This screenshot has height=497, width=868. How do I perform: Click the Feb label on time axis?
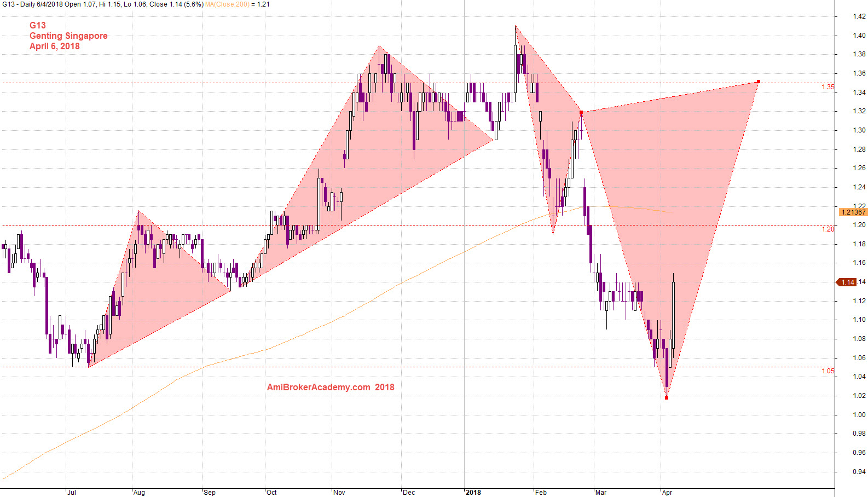coord(541,493)
